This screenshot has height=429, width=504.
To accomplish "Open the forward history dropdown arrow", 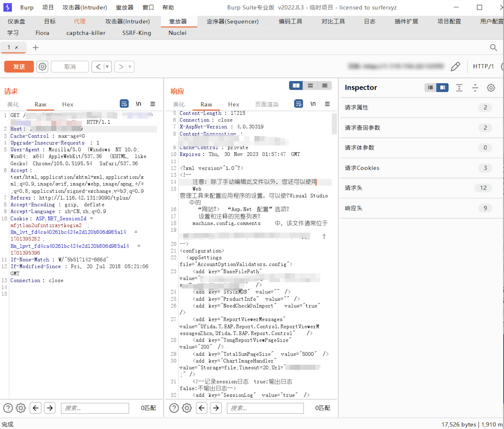I will [130, 67].
